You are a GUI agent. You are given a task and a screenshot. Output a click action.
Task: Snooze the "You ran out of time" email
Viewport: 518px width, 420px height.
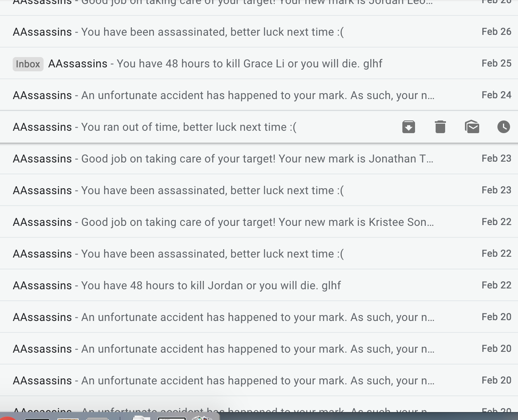(504, 127)
